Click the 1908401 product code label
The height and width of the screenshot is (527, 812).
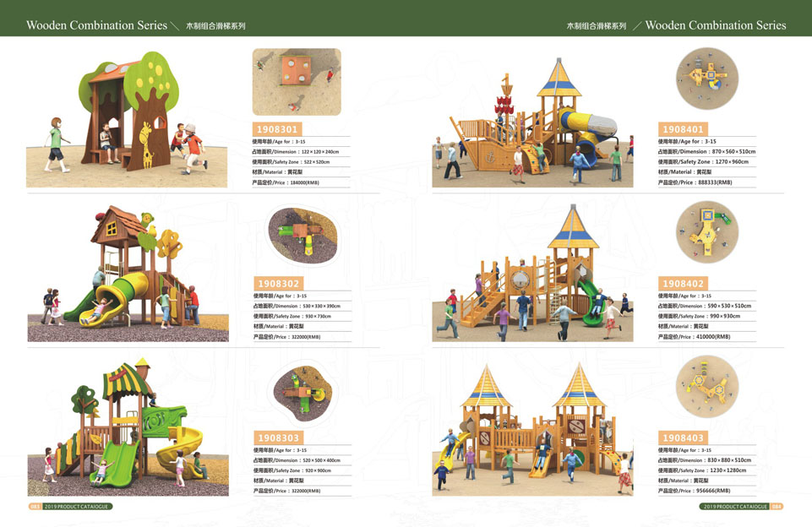pyautogui.click(x=683, y=129)
